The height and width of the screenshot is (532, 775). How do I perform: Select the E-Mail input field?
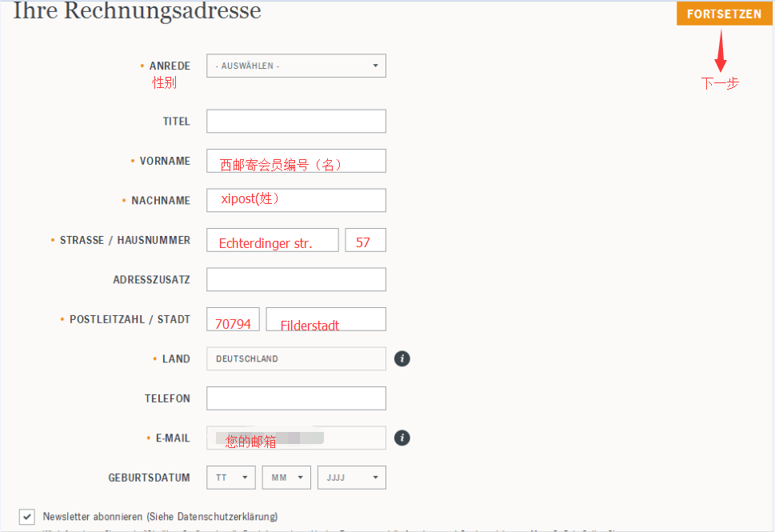[296, 438]
